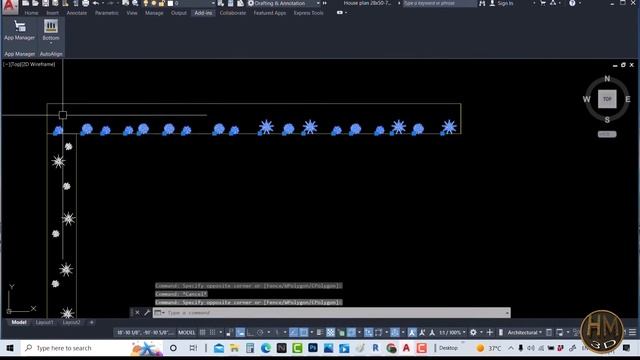Click the keyword search box in title bar
This screenshot has height=360, width=640.
coord(440,3)
